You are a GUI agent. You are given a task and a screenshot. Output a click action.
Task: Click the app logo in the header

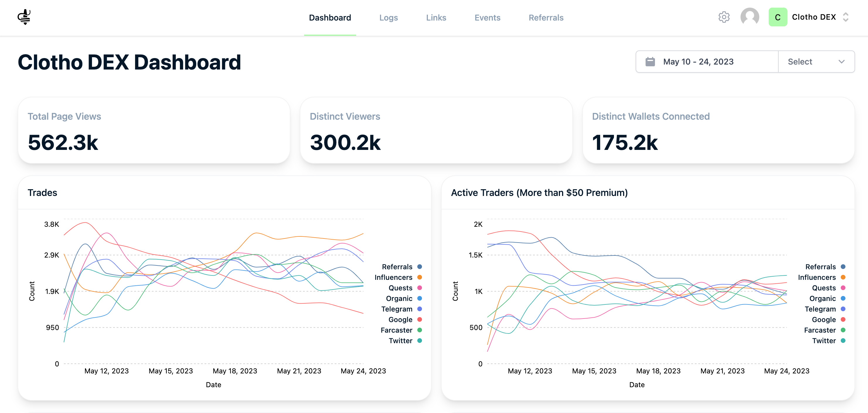point(24,17)
